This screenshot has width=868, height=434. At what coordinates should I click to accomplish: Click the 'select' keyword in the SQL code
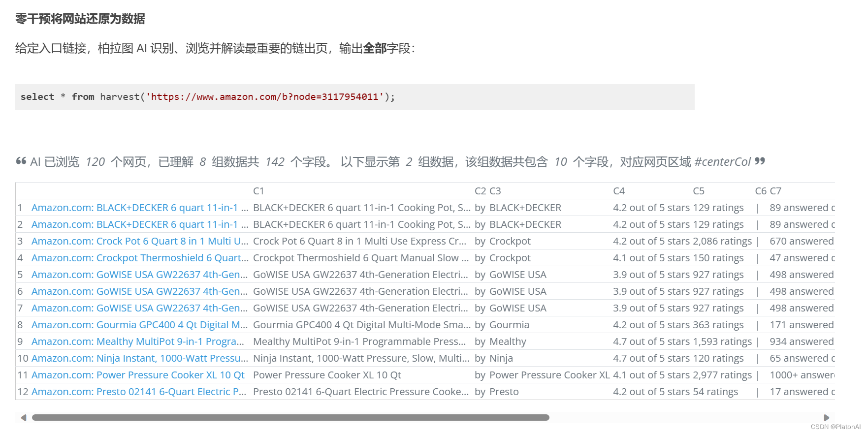pyautogui.click(x=37, y=97)
